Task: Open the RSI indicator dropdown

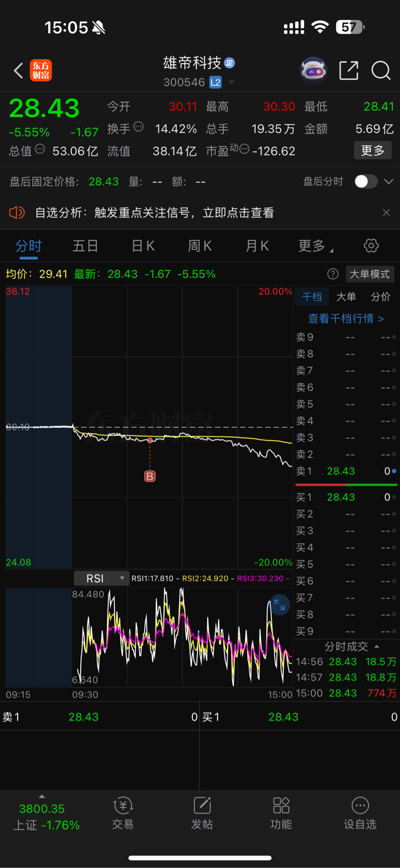Action: pyautogui.click(x=102, y=578)
